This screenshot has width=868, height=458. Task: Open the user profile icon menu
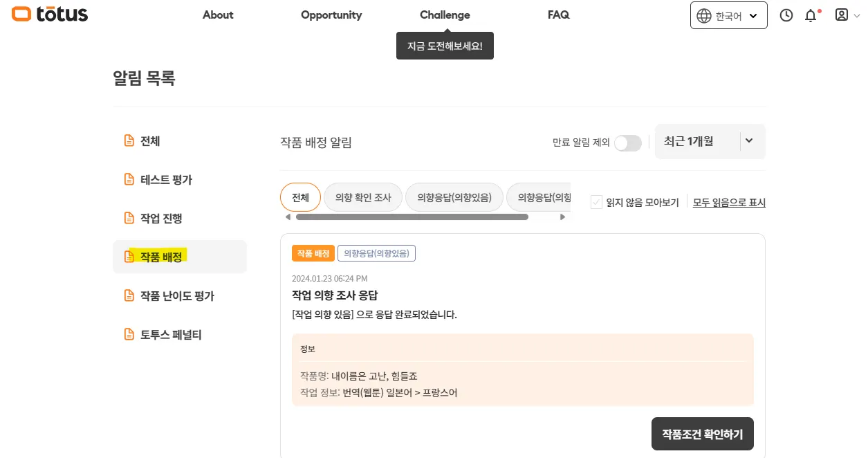tap(841, 15)
